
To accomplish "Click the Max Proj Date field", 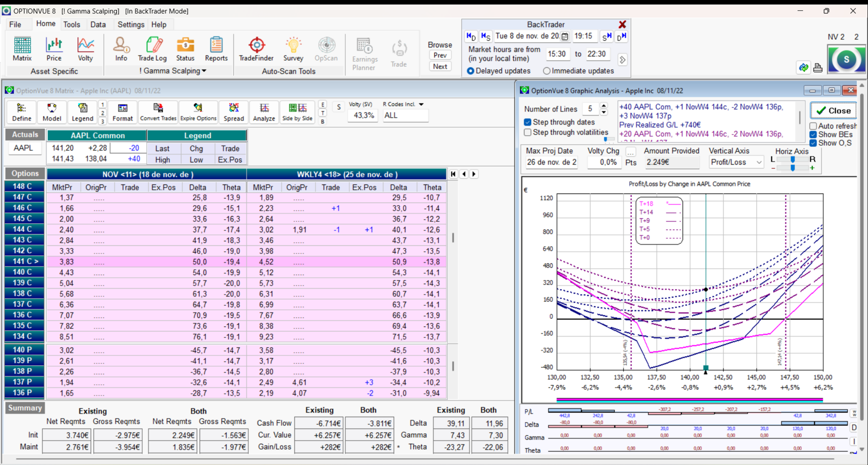I will tap(551, 162).
